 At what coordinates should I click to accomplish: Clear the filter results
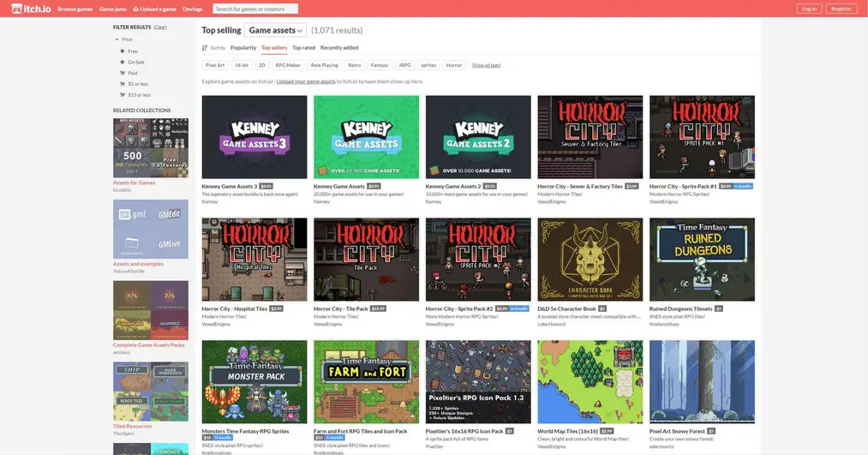160,27
